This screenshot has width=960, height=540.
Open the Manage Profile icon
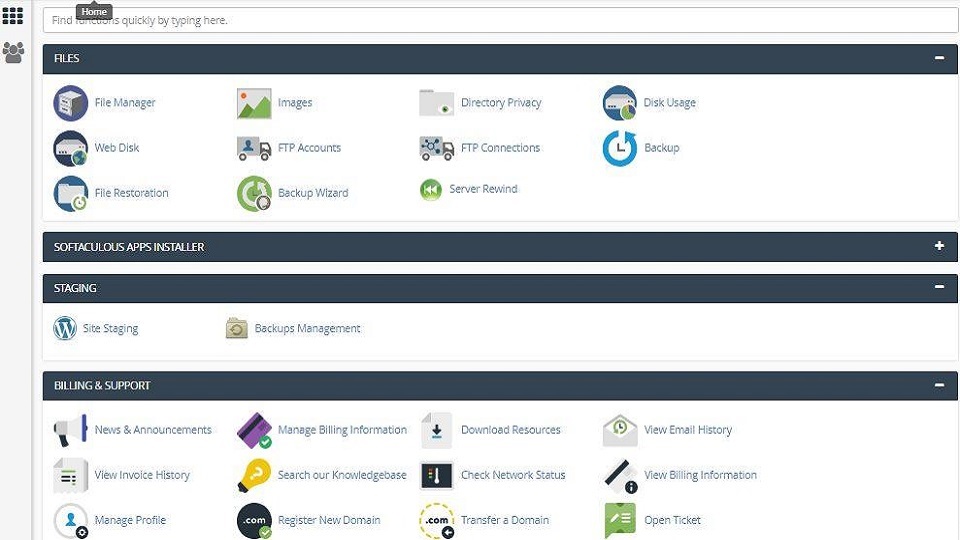[71, 521]
